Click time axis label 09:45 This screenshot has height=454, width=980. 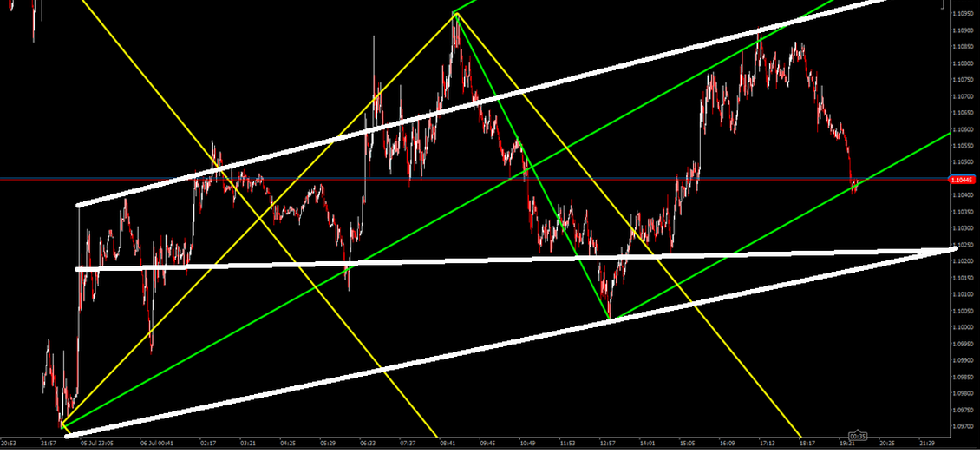[x=488, y=443]
